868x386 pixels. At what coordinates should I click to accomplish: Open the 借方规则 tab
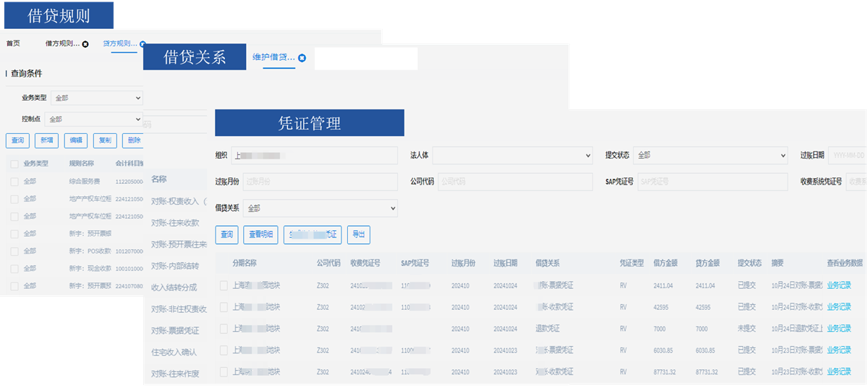[62, 43]
